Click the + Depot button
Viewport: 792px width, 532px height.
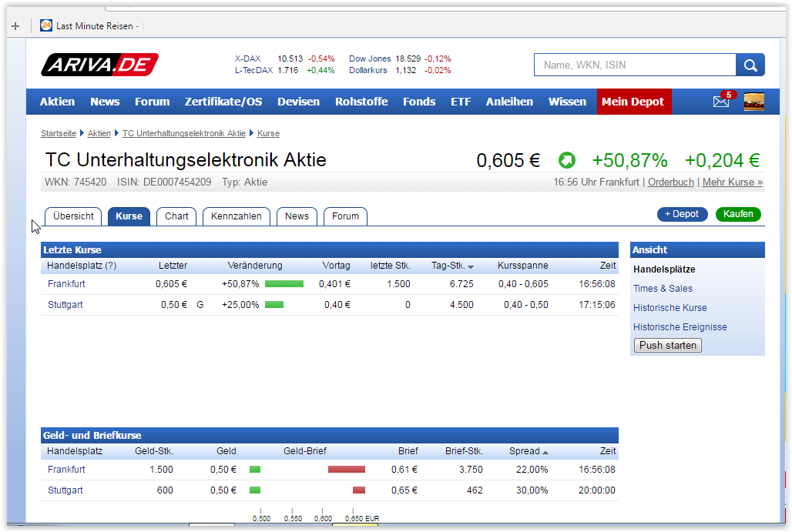tap(682, 214)
